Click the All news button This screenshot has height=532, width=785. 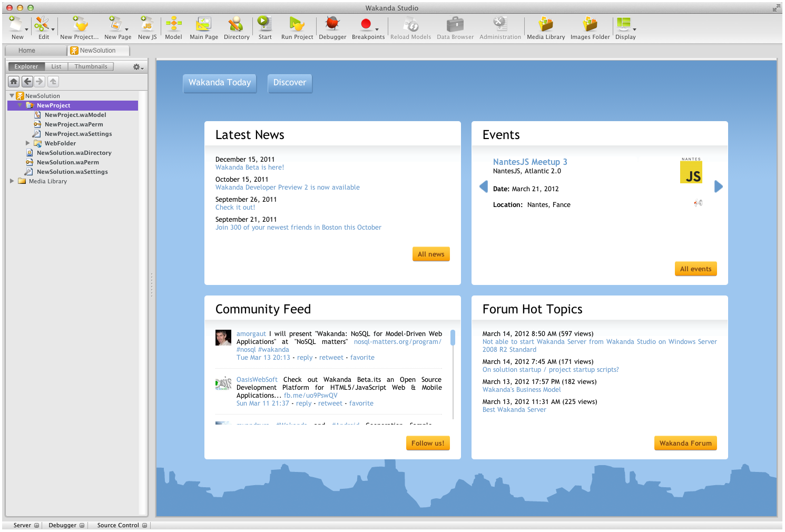[x=430, y=254]
